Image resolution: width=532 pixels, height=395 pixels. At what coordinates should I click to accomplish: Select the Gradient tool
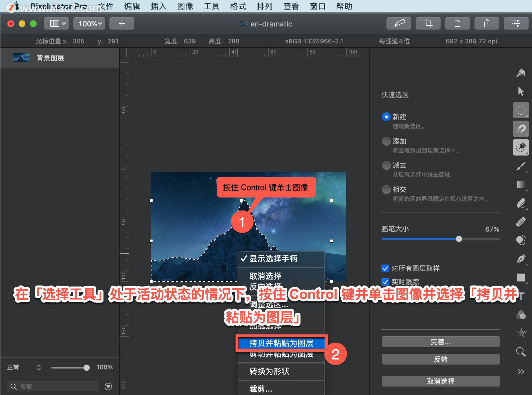pyautogui.click(x=521, y=185)
